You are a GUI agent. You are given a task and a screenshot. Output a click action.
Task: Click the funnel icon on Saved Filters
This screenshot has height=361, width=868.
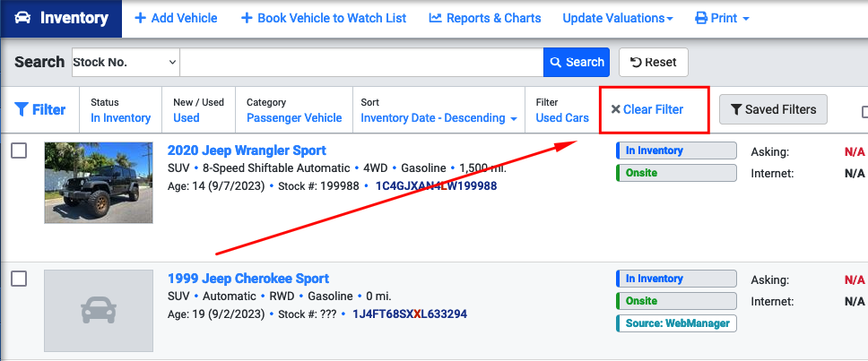tap(735, 109)
